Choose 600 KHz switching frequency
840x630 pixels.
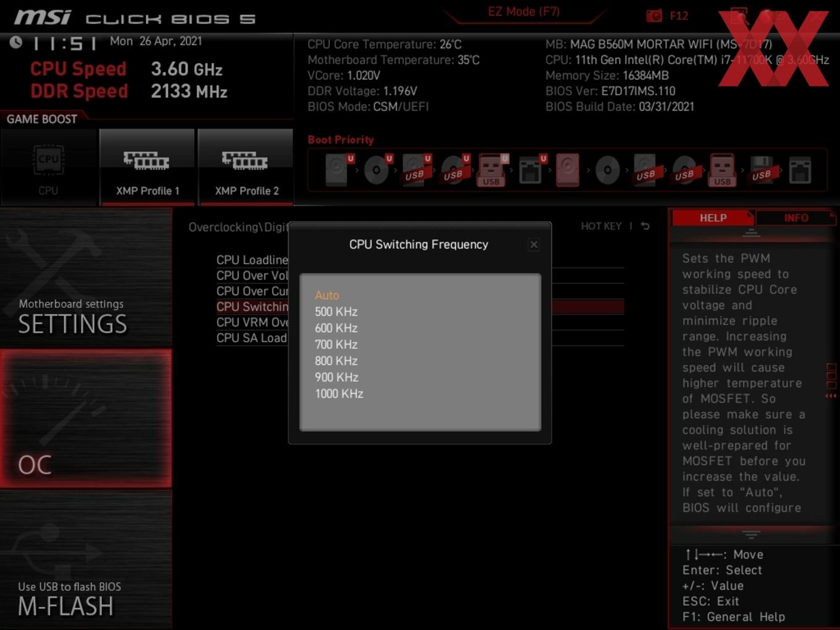[336, 328]
